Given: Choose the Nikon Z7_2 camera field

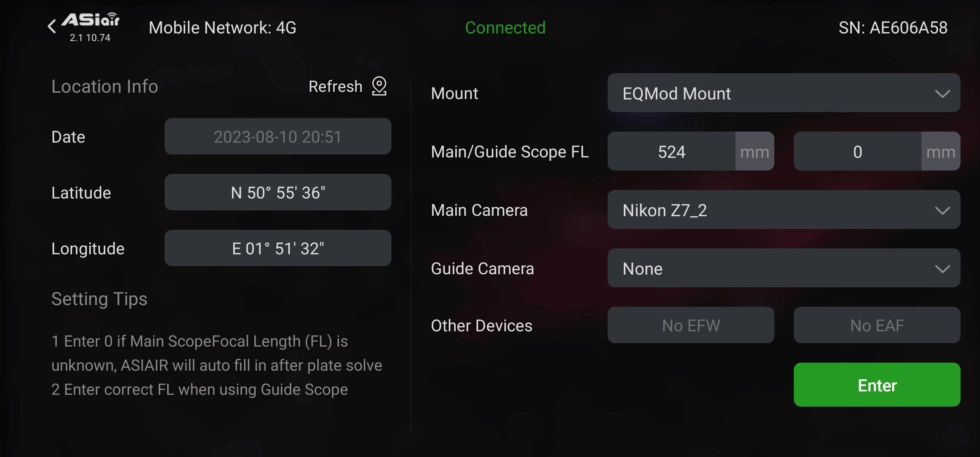Looking at the screenshot, I should (x=770, y=210).
